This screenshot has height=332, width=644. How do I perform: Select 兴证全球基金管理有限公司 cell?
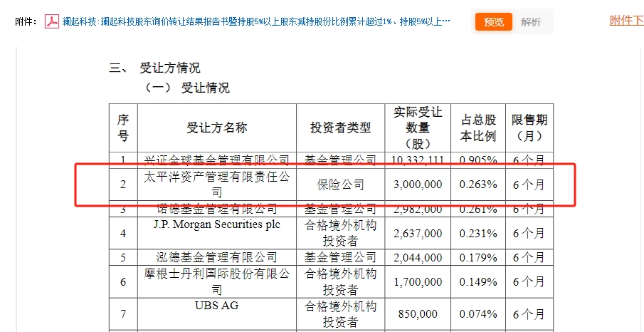[x=217, y=160]
